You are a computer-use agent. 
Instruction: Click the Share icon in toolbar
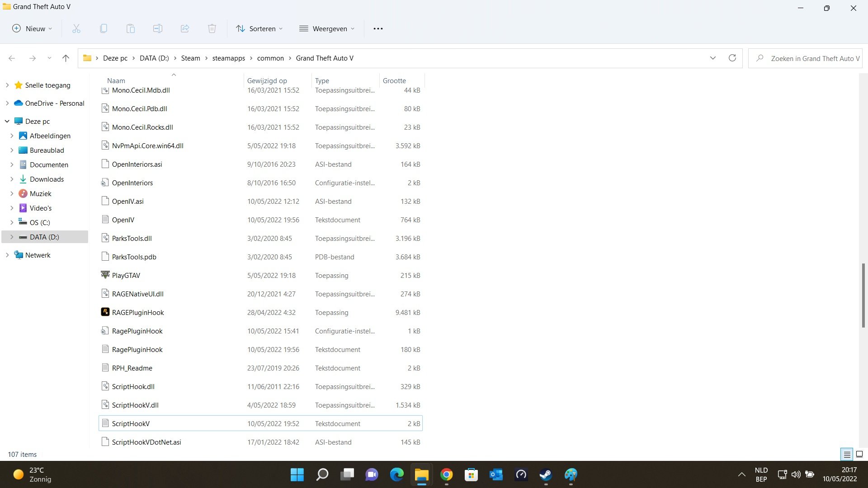pos(184,28)
